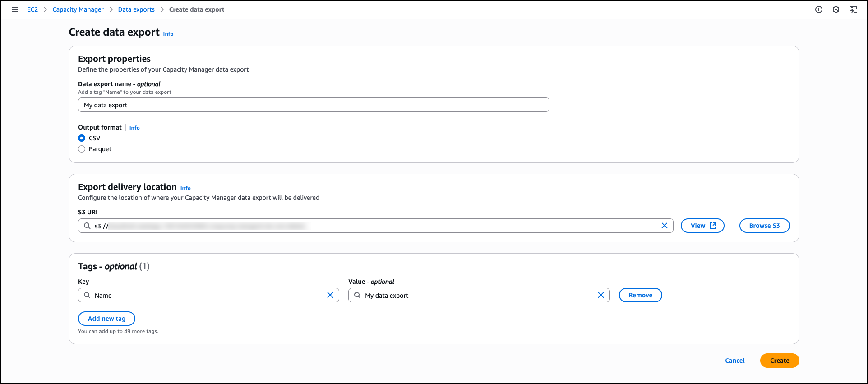Click the hexagon settings icon in header
Viewport: 868px width, 384px height.
[836, 9]
